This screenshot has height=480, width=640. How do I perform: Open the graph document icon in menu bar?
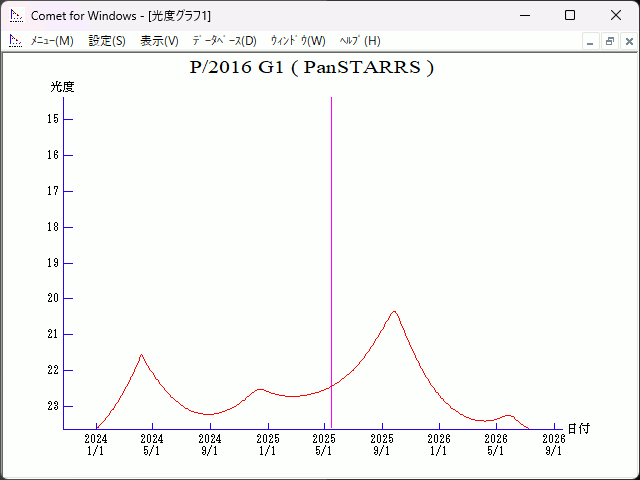pos(16,41)
